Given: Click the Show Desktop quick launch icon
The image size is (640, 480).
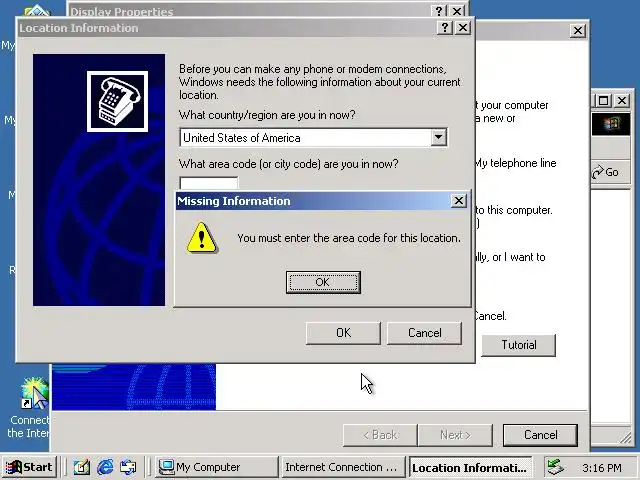Looking at the screenshot, I should (x=82, y=467).
